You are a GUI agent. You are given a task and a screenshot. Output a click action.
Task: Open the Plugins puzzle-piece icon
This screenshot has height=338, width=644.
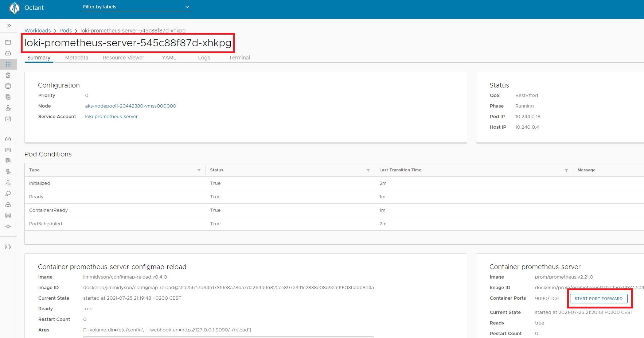tap(8, 246)
